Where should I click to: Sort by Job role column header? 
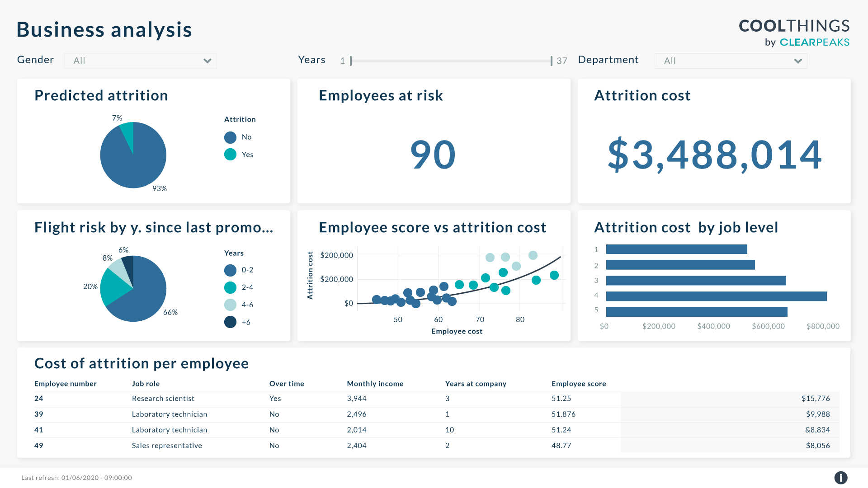146,384
